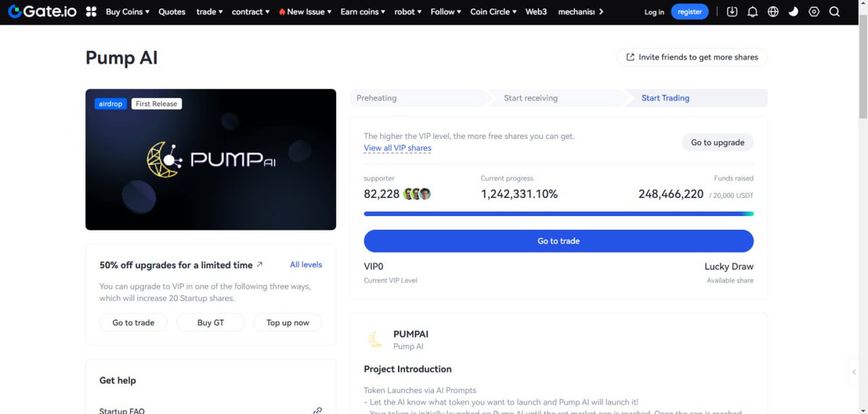Open the notifications bell icon
This screenshot has height=414, width=868.
(x=752, y=12)
